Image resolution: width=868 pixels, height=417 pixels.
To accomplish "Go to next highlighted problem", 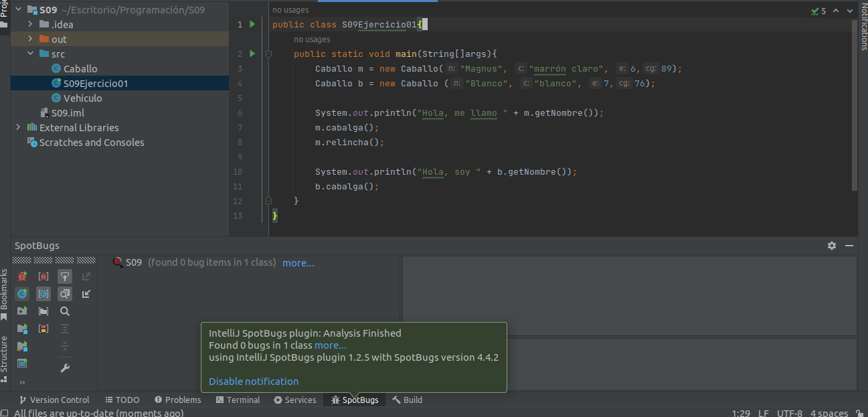I will [x=849, y=11].
